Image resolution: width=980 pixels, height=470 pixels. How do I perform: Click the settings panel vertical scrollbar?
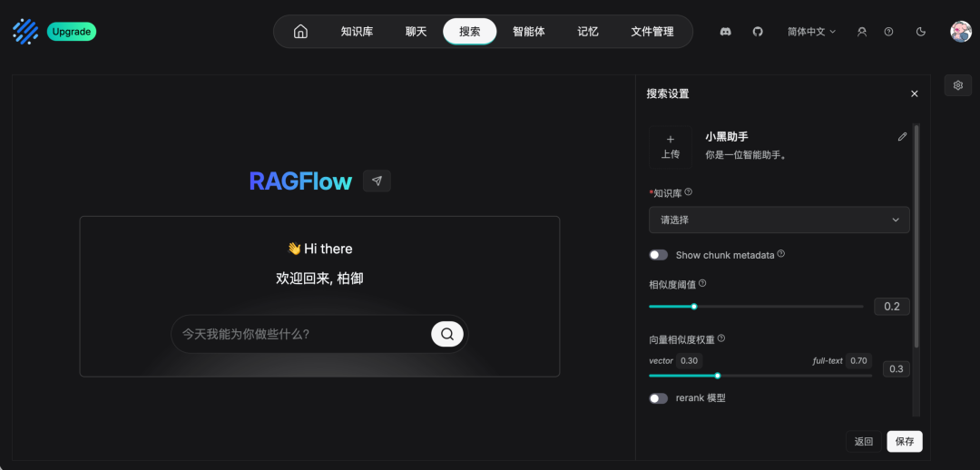tap(916, 236)
